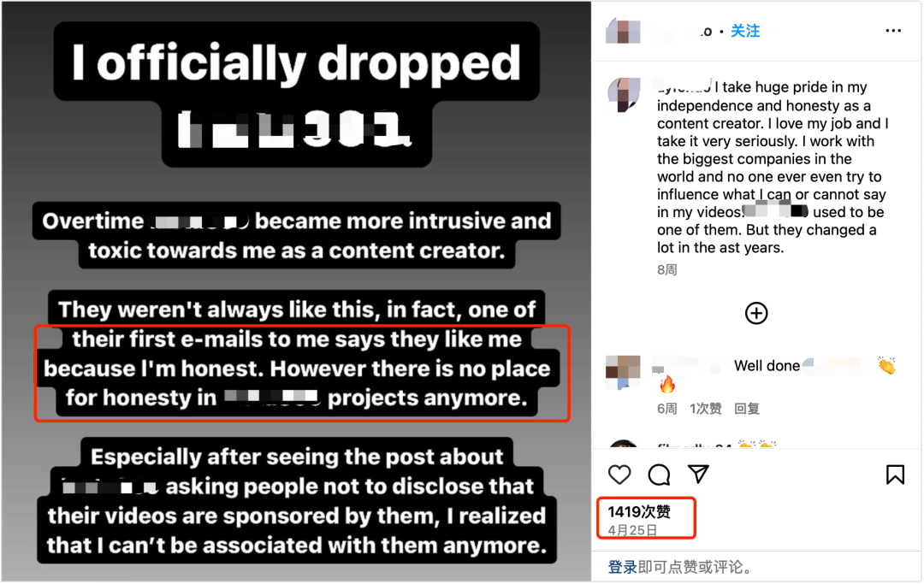Image resolution: width=924 pixels, height=584 pixels.
Task: Click the caption author's profile picture
Action: click(623, 94)
